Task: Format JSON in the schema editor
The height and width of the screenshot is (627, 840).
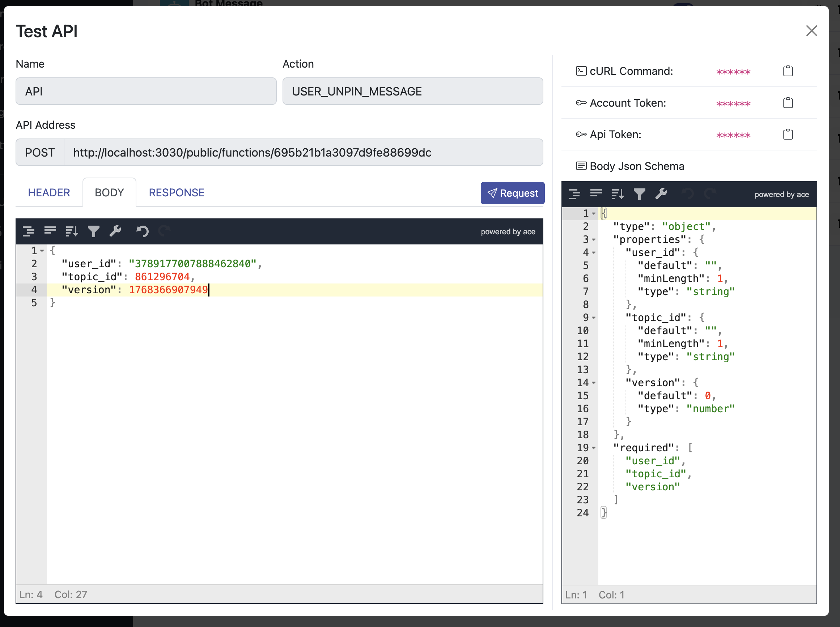Action: click(x=574, y=194)
